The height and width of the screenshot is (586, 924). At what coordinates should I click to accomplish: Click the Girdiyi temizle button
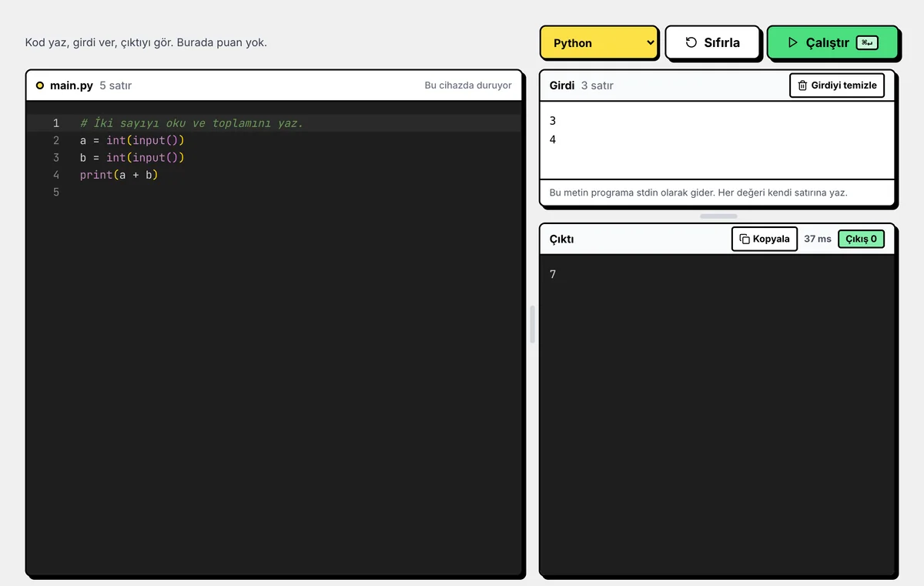(837, 85)
